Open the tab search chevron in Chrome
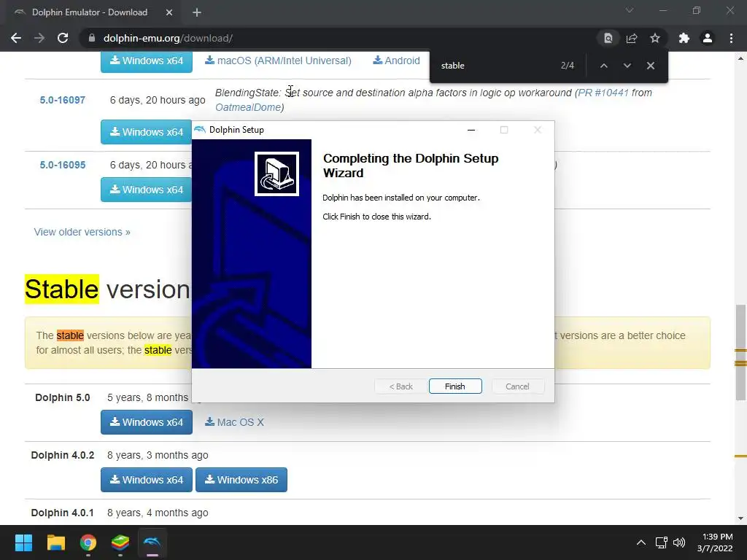Image resolution: width=747 pixels, height=560 pixels. click(630, 10)
